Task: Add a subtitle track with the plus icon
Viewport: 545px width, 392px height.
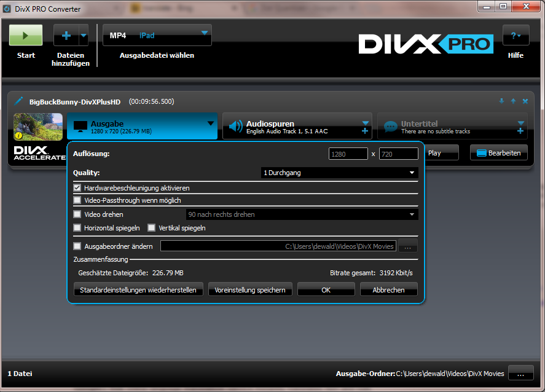Action: coord(520,131)
